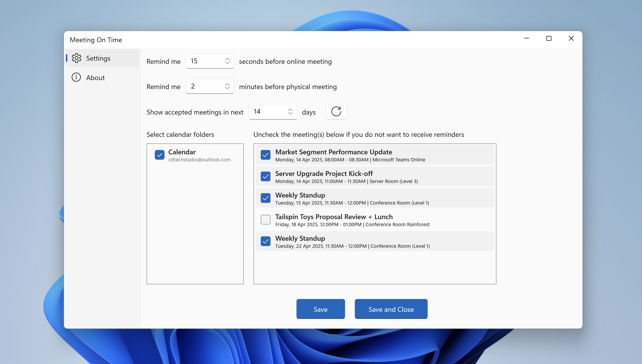Click the Save button
Viewport: 642px width, 364px height.
[x=320, y=309]
